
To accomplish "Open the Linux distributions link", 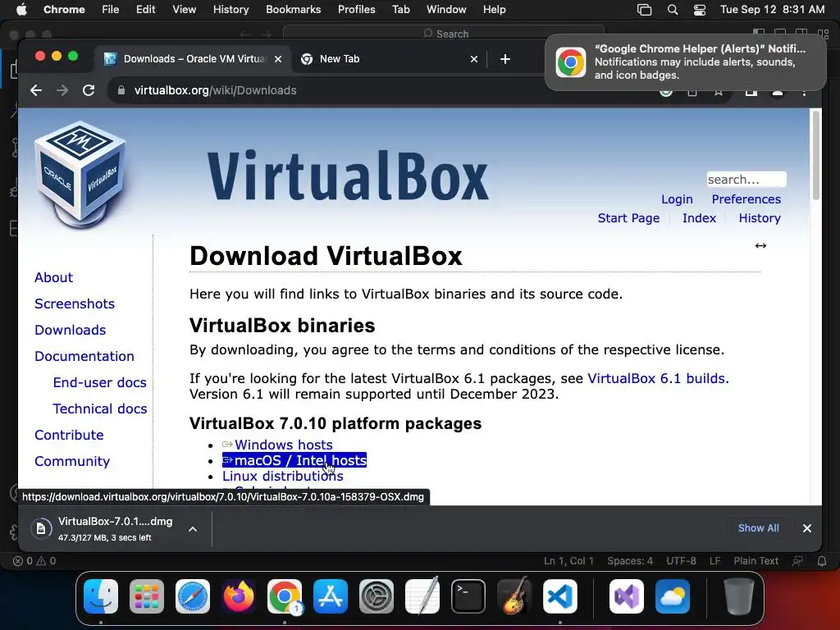I will coord(283,477).
